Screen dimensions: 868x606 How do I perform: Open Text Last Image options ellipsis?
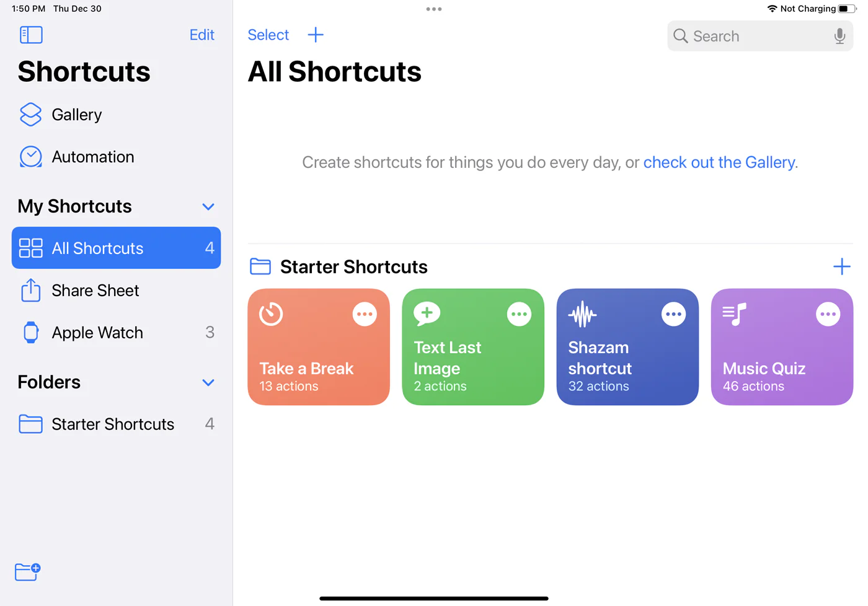[x=519, y=314]
